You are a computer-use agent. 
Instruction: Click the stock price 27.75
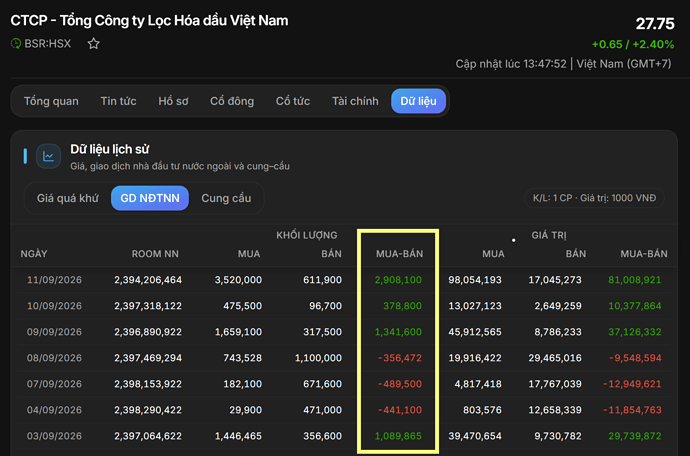pos(655,23)
